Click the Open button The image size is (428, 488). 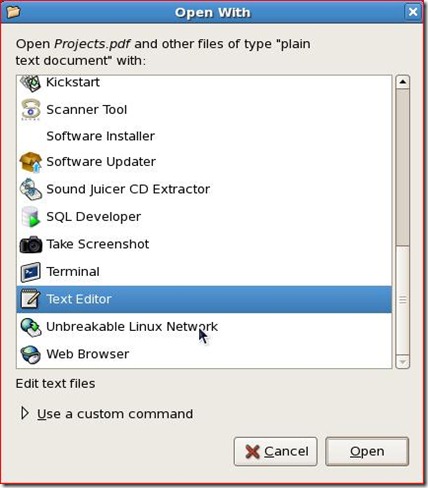(x=367, y=451)
